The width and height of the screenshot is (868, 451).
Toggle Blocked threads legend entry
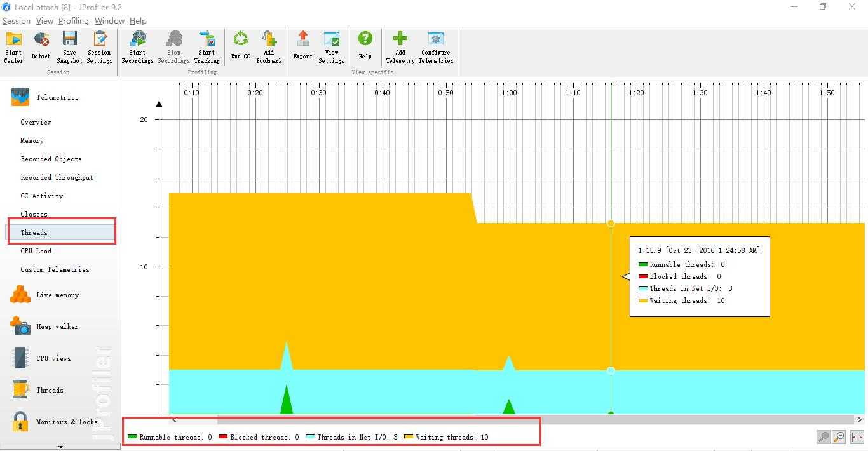point(259,437)
